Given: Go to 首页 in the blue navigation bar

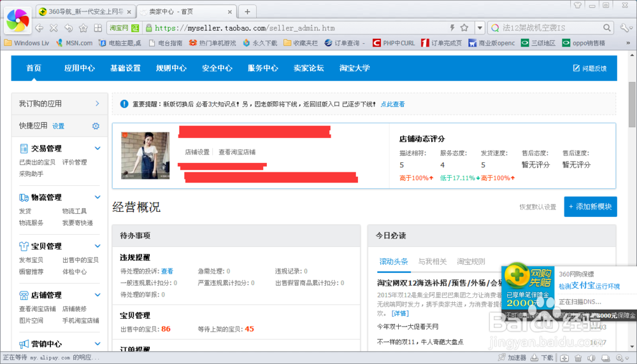Looking at the screenshot, I should [34, 68].
